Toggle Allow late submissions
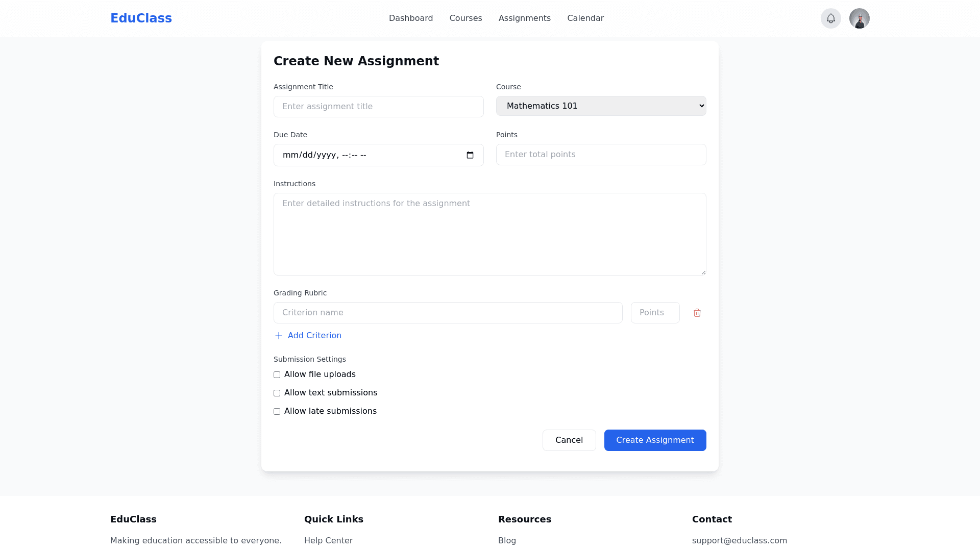This screenshot has width=980, height=551. click(x=277, y=412)
